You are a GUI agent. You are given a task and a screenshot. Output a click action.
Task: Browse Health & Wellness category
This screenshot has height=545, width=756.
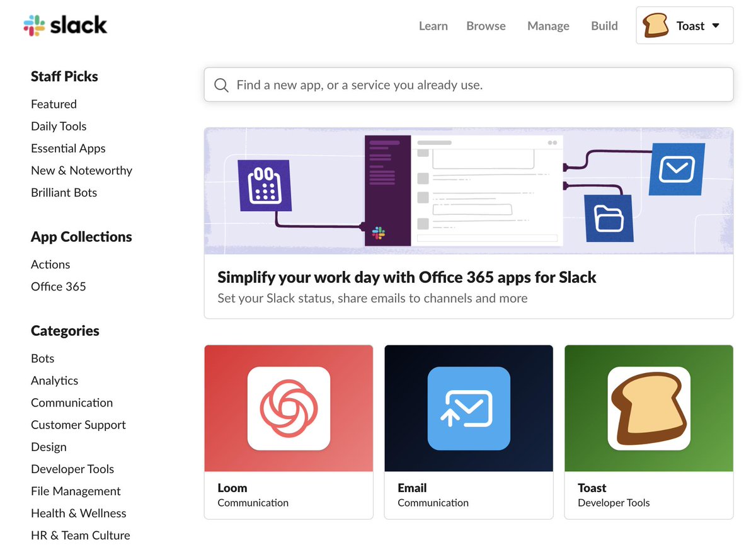pos(78,513)
